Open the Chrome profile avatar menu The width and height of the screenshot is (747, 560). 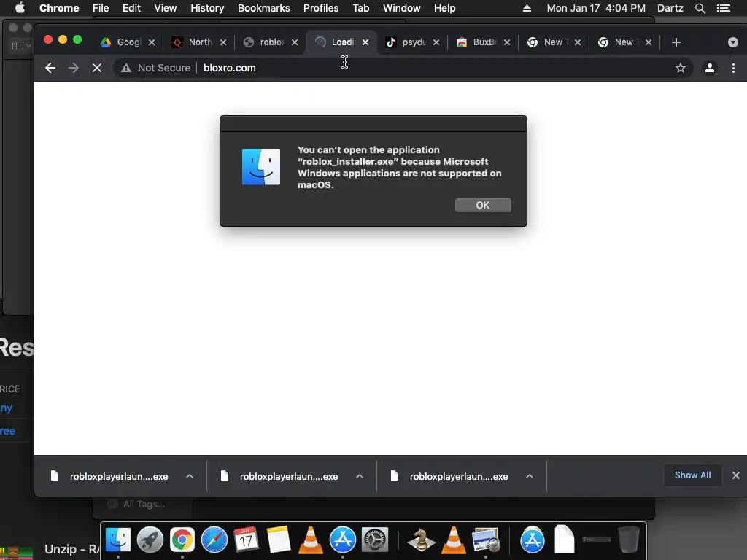(709, 68)
